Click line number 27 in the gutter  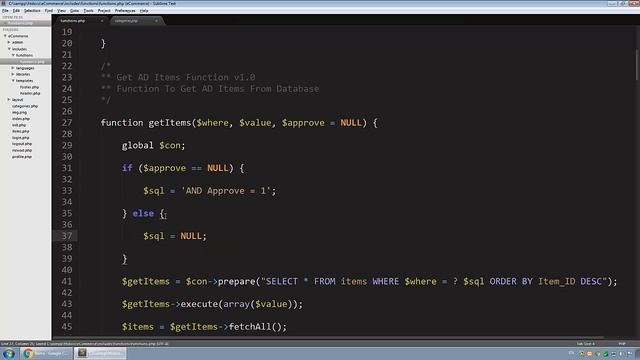(x=67, y=122)
